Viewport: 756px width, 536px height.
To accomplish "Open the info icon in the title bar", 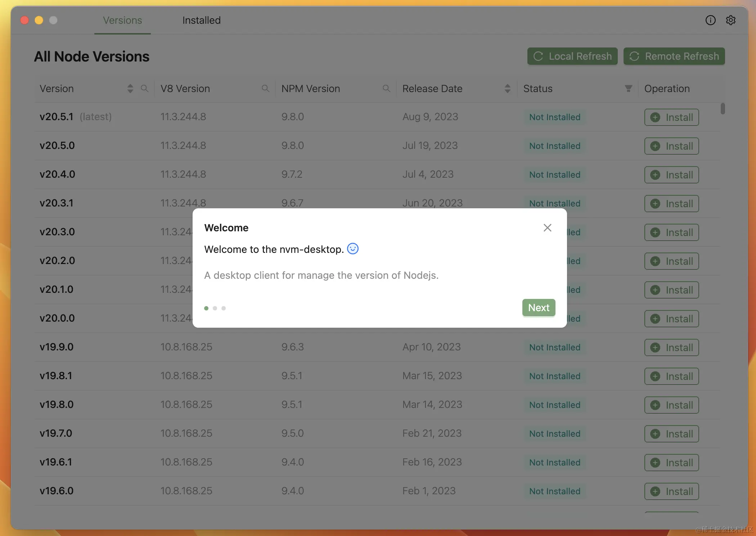I will pyautogui.click(x=710, y=20).
